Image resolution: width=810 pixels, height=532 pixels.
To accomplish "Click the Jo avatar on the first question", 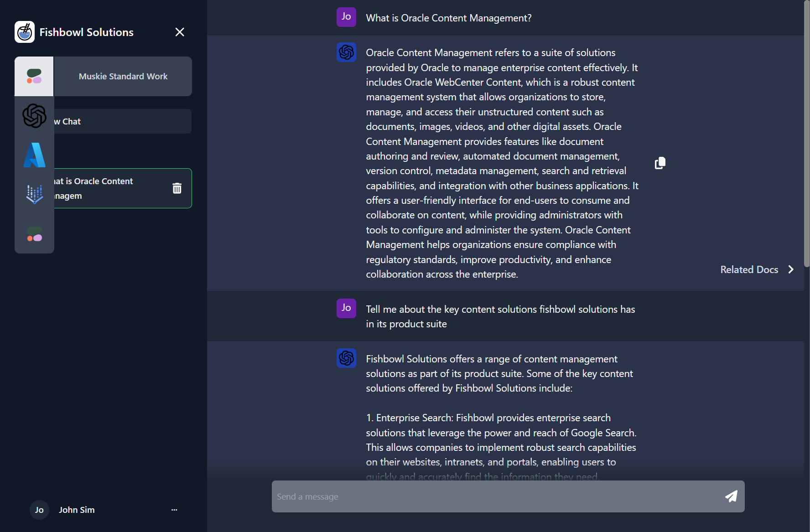I will point(346,17).
